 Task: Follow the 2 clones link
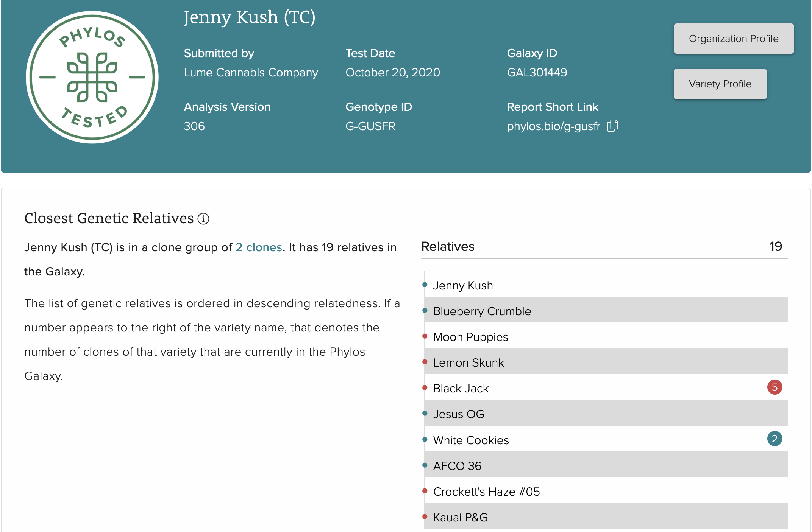pos(259,247)
